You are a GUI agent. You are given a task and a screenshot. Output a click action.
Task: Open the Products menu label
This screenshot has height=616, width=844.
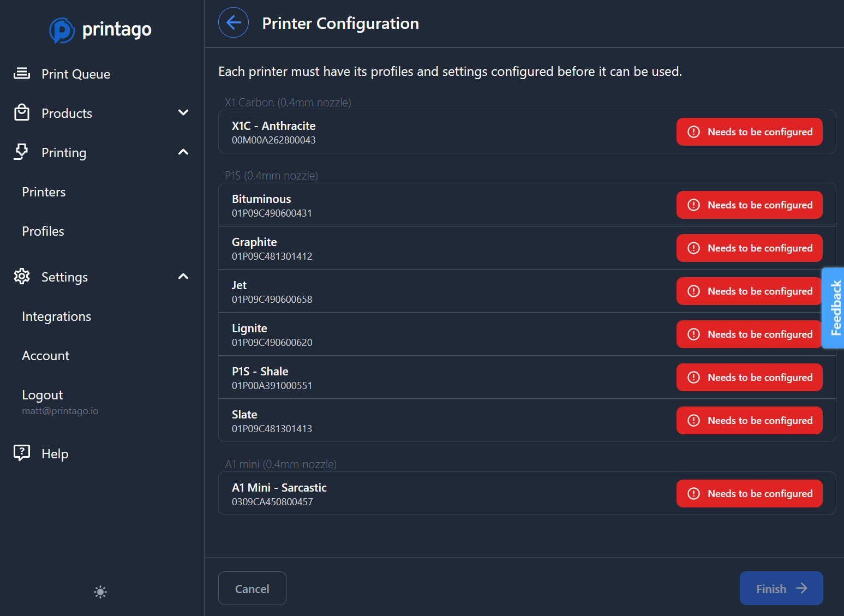click(x=67, y=113)
